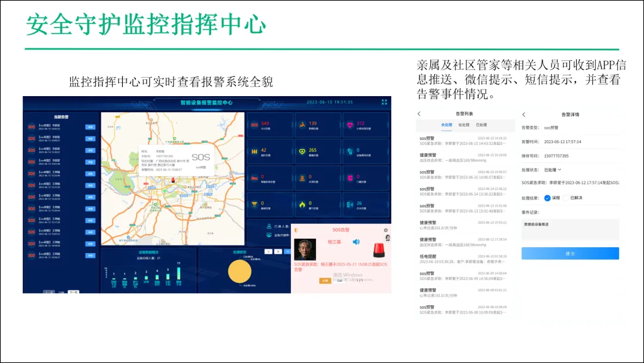
Task: Click red siren light in SOS popup
Action: point(378,250)
